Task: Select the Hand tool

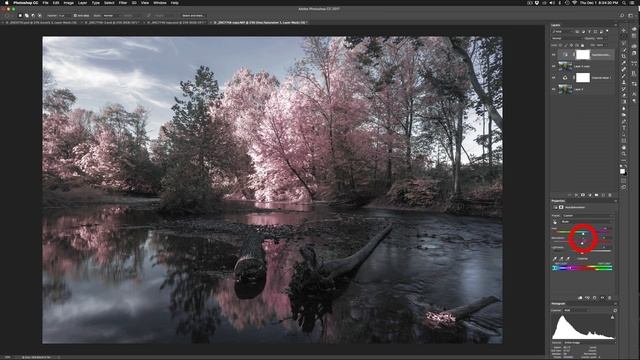Action: [624, 147]
